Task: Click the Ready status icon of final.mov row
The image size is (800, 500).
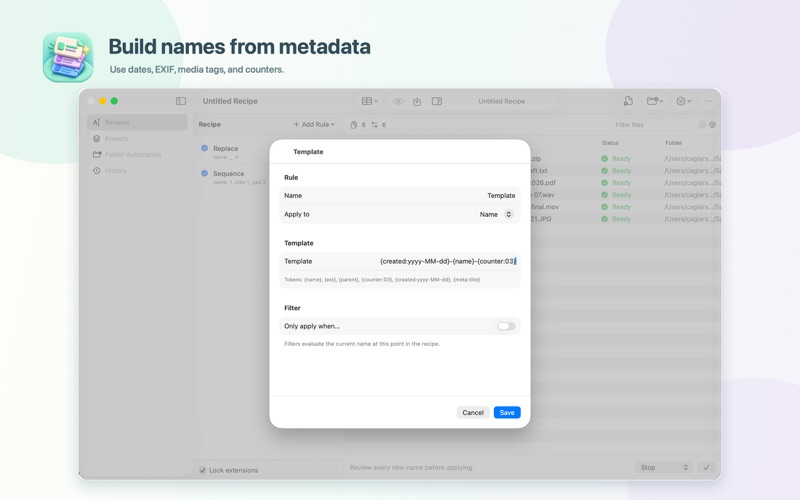Action: click(x=604, y=207)
